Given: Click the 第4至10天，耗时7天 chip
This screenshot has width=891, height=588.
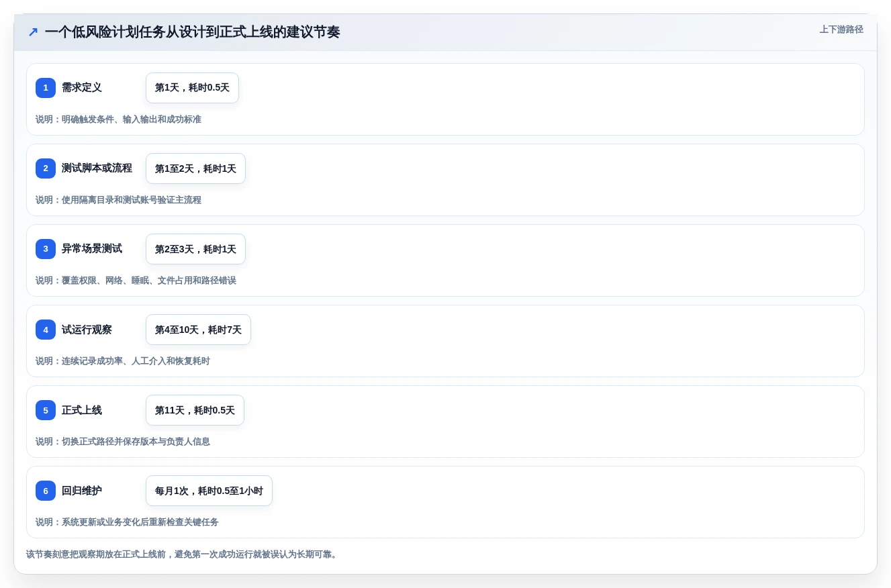Looking at the screenshot, I should [198, 330].
